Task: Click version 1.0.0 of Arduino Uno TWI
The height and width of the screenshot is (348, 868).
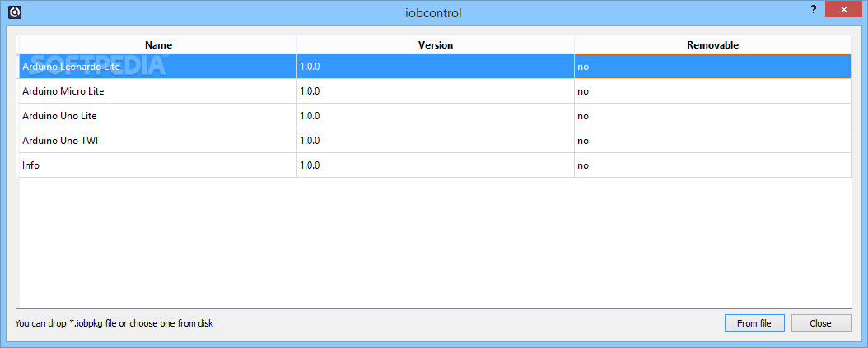Action: (x=436, y=141)
